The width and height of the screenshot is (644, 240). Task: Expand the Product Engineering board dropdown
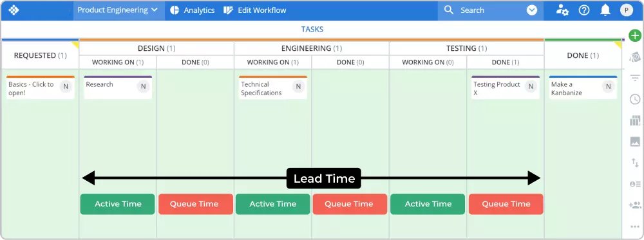click(x=118, y=10)
